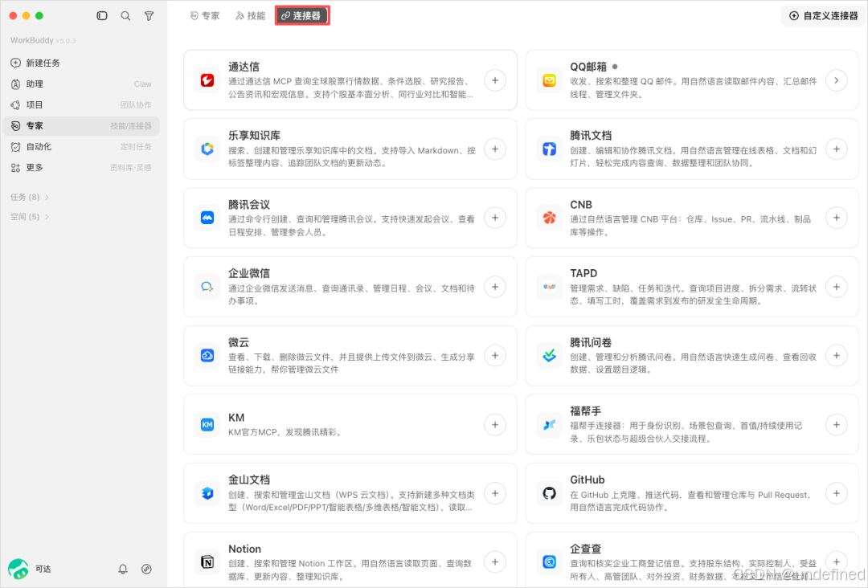Expand the 任务 (8) section
Image resolution: width=868 pixels, height=588 pixels.
tap(30, 197)
